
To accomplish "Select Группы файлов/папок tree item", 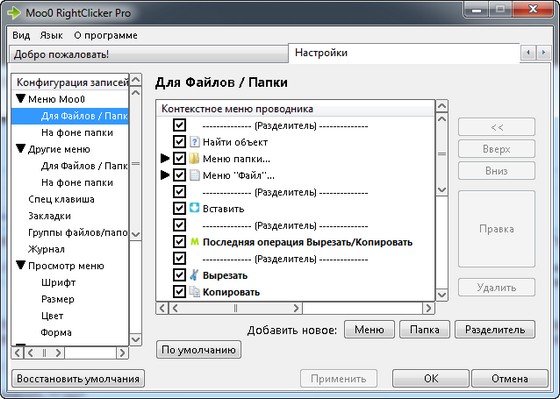I will pyautogui.click(x=78, y=233).
